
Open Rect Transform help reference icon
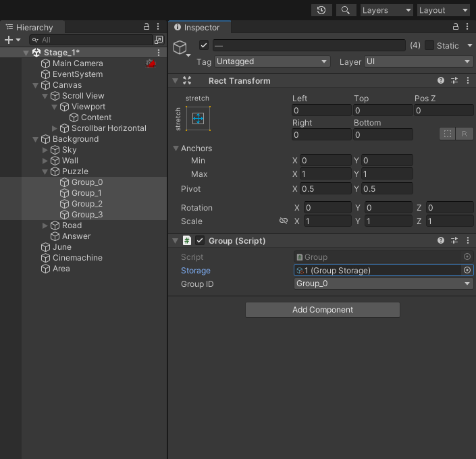coord(441,80)
